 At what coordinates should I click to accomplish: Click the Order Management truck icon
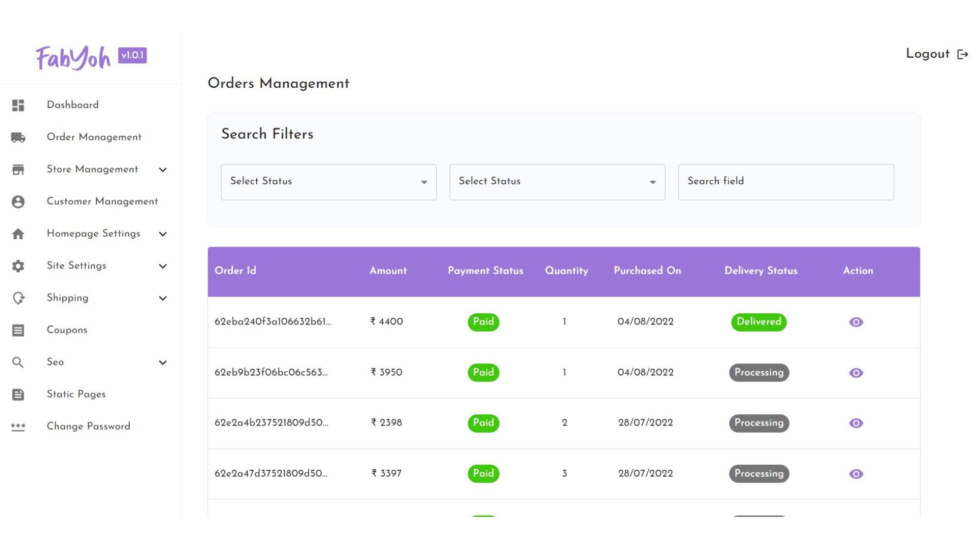(x=18, y=137)
